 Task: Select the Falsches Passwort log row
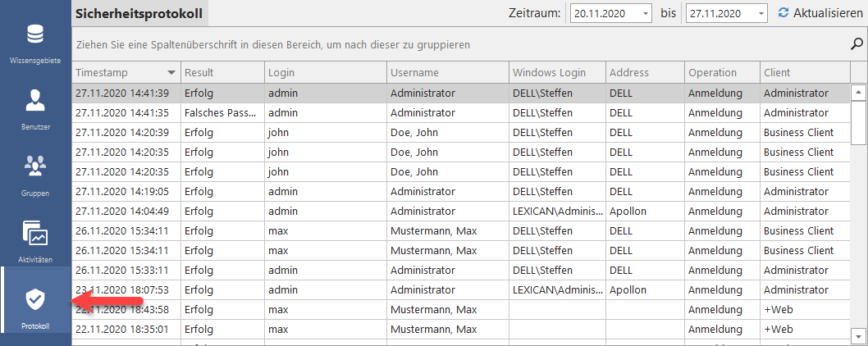tap(328, 113)
